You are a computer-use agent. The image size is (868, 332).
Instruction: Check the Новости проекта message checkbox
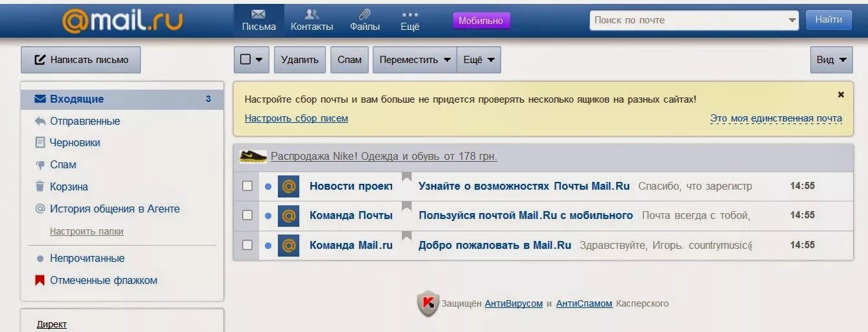pyautogui.click(x=247, y=186)
